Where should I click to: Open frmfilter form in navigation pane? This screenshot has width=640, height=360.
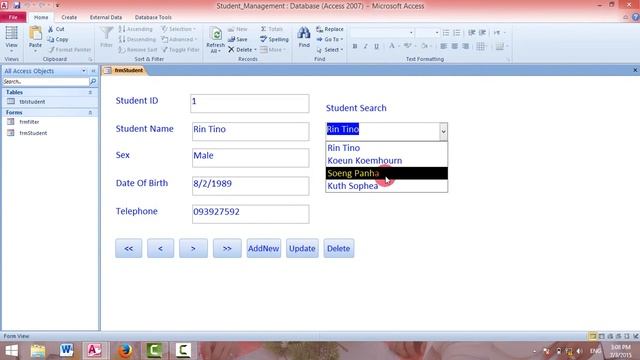(x=29, y=122)
